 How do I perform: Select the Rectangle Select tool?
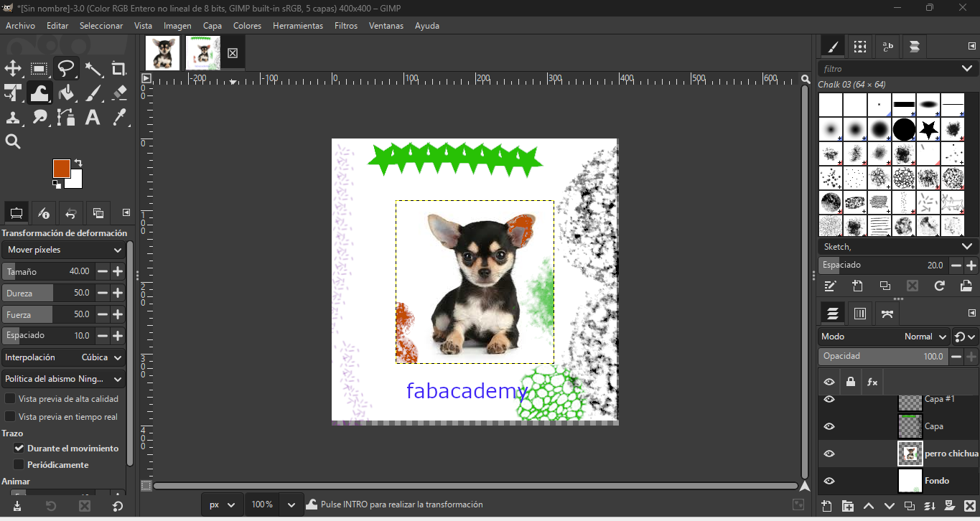pyautogui.click(x=39, y=69)
